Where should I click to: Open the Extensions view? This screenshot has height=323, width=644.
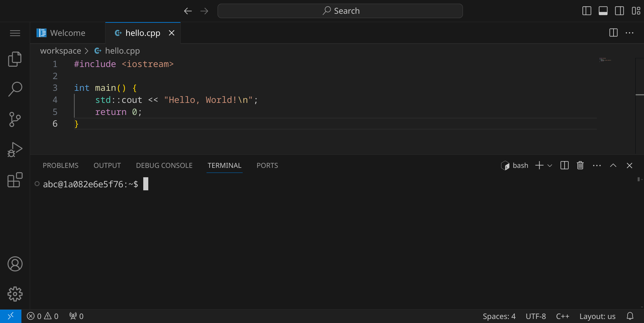point(15,180)
